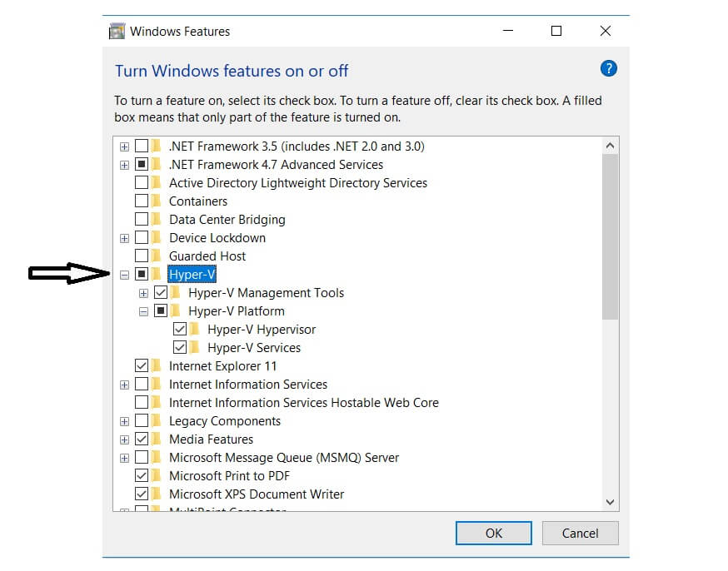Click the Windows Features title bar icon
The image size is (728, 571).
117,32
